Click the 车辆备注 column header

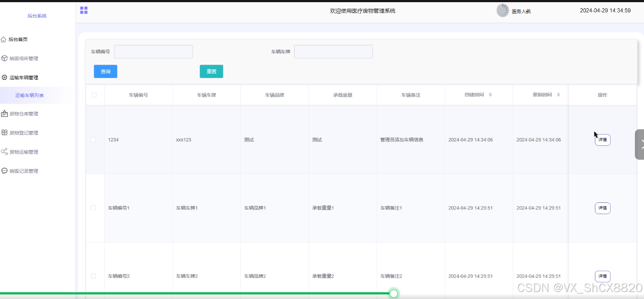(x=411, y=95)
